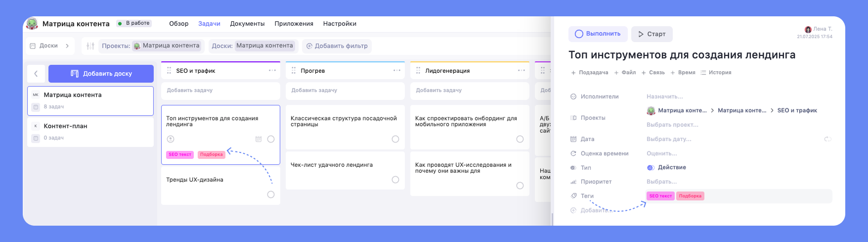868x242 pixels.
Task: Click Лена Т. author avatar
Action: (808, 29)
